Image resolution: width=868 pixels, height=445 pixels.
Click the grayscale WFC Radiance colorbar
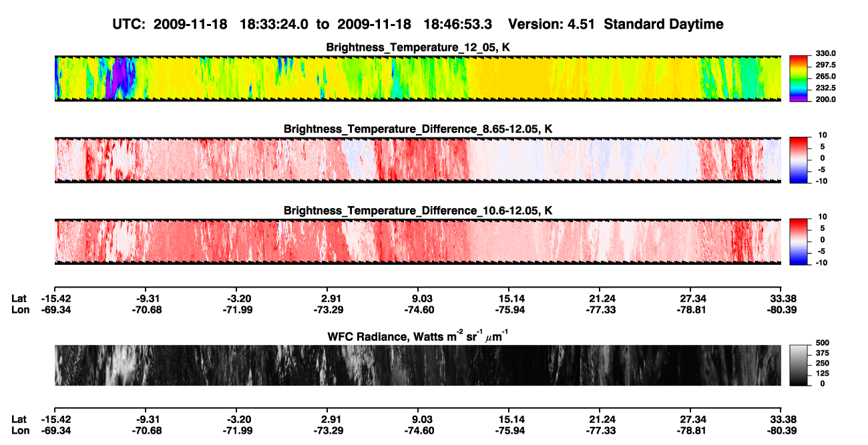pyautogui.click(x=799, y=366)
